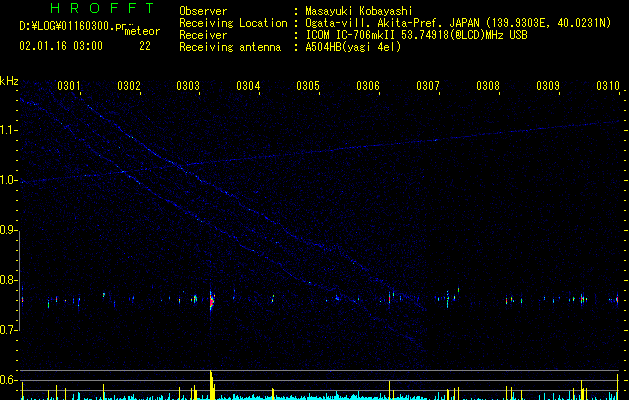
Task: Click observer name Masayuki Kobayashi
Action: pos(359,11)
